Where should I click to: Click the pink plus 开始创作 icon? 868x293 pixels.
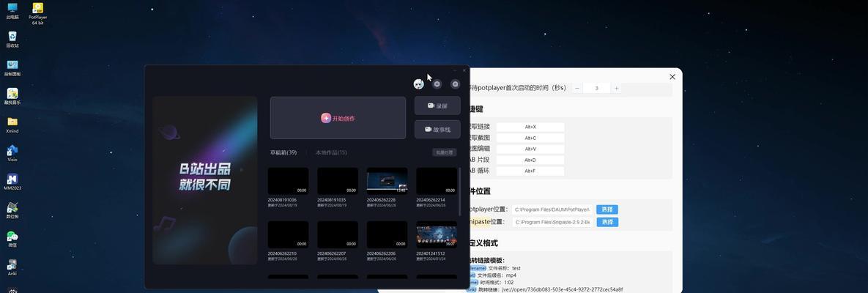[326, 118]
